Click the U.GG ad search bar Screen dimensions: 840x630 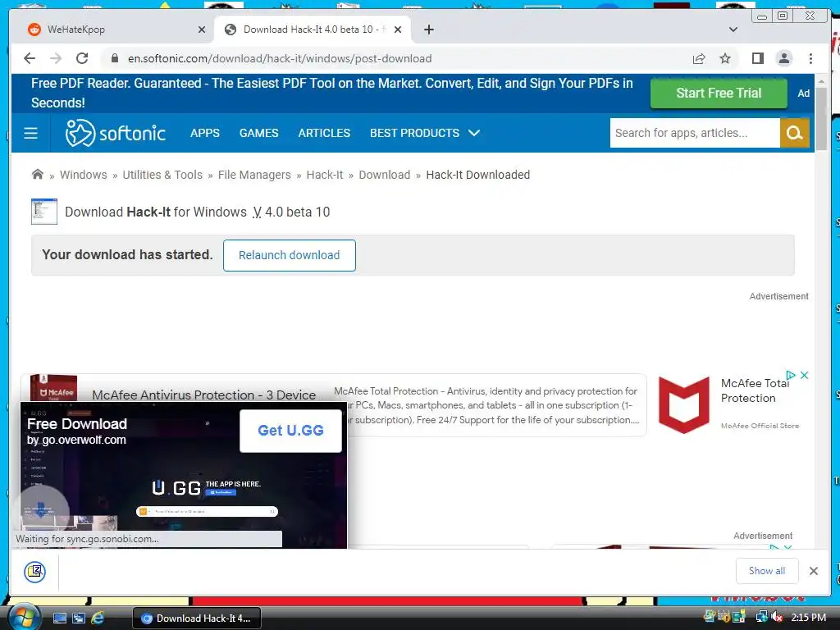(207, 512)
